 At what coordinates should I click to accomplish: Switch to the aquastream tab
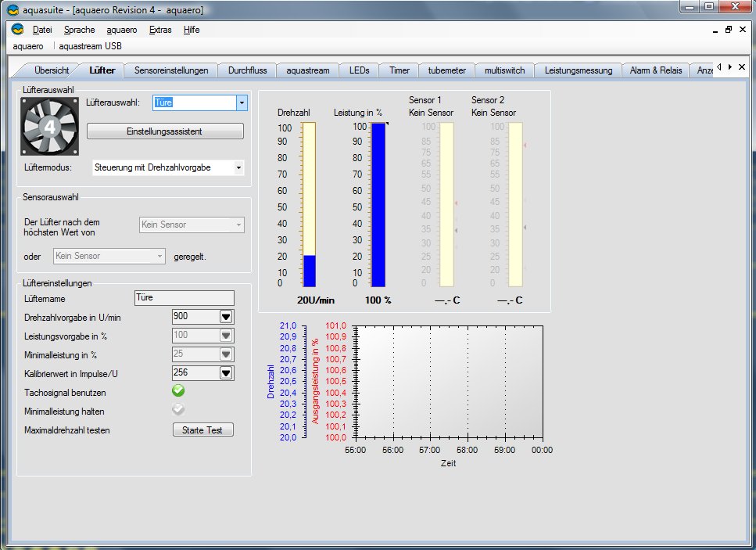(x=307, y=70)
